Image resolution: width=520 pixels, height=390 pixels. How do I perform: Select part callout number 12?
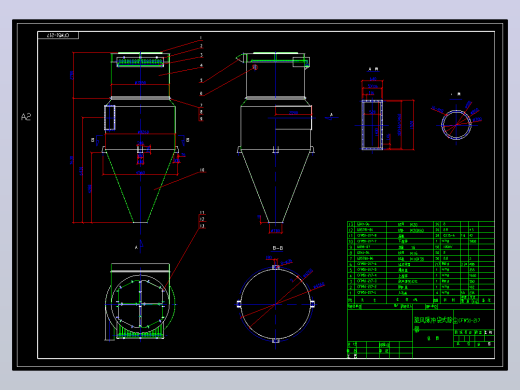pos(202,219)
